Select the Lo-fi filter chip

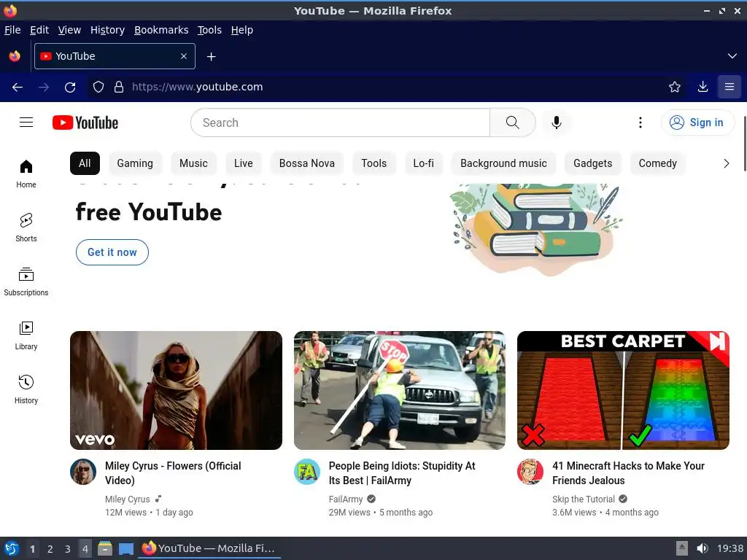pyautogui.click(x=424, y=163)
